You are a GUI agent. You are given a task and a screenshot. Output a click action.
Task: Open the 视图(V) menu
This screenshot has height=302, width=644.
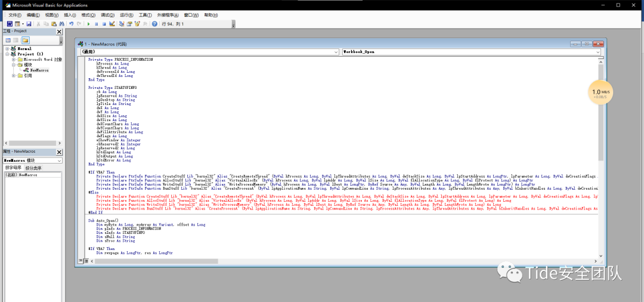coord(52,15)
